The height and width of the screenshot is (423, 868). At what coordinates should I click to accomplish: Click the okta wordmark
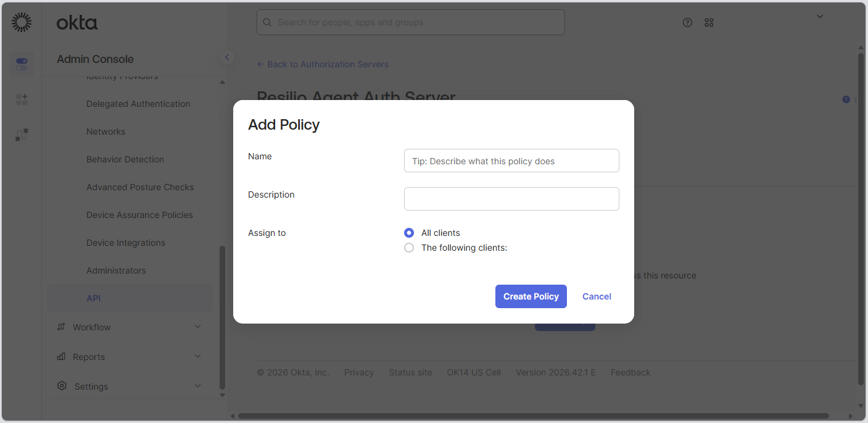tap(77, 23)
